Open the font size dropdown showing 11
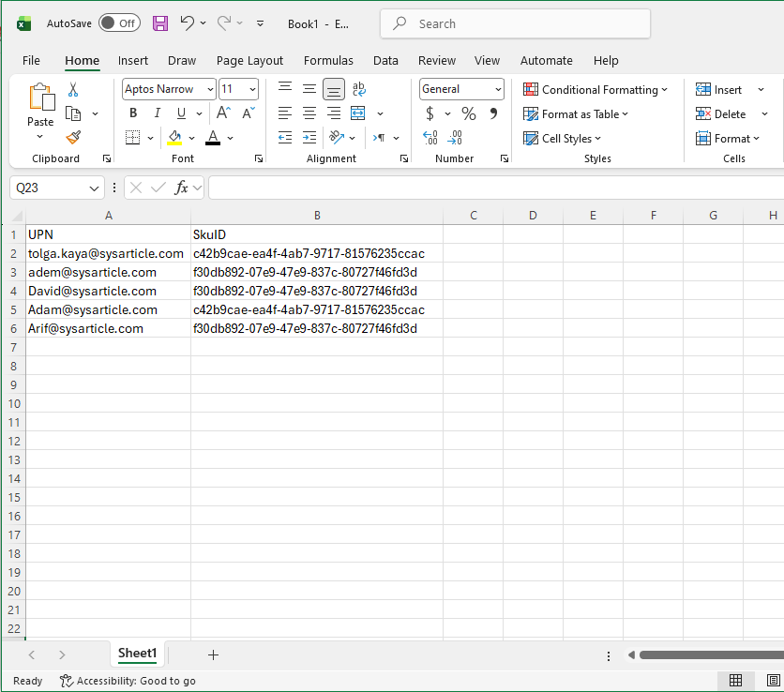The height and width of the screenshot is (692, 784). click(x=252, y=89)
